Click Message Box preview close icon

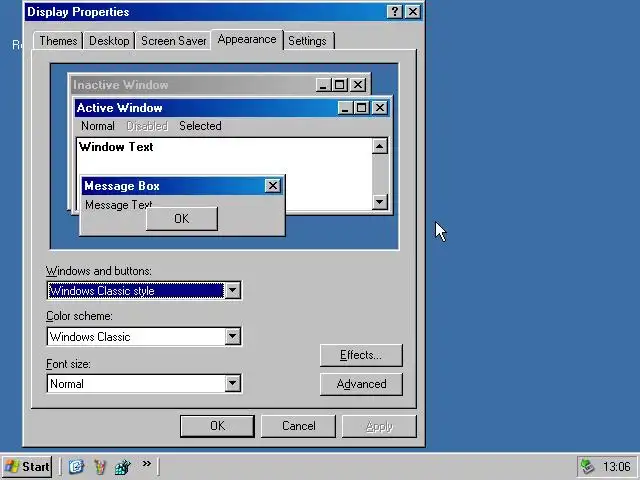273,186
